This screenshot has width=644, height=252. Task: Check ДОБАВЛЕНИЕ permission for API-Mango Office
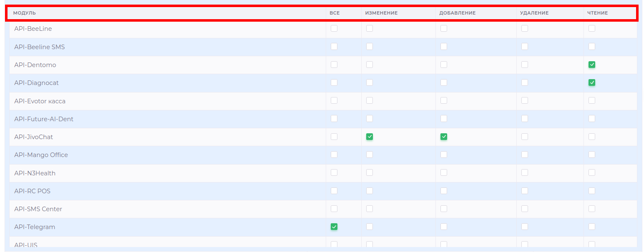coord(443,155)
